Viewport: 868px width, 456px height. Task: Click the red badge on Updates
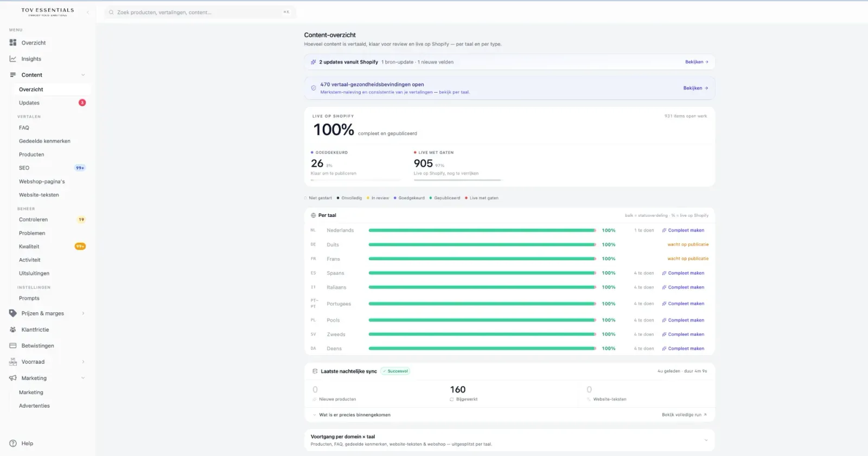tap(82, 102)
